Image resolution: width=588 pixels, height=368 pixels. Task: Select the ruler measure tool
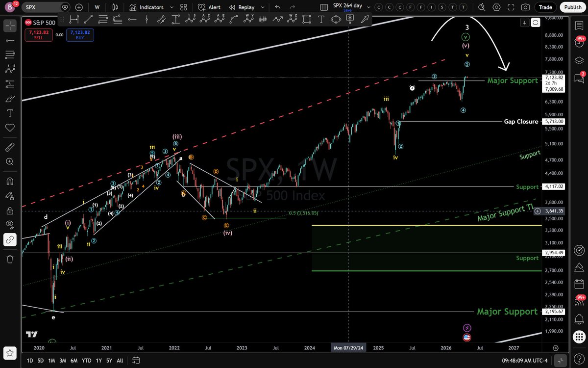[11, 147]
